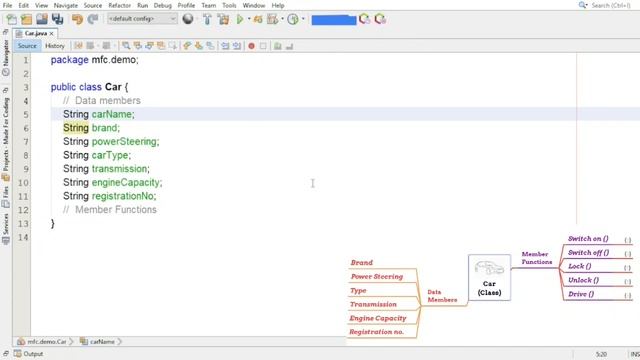640x360 pixels.
Task: Click the Save All toolbar icon
Action: tap(58, 19)
